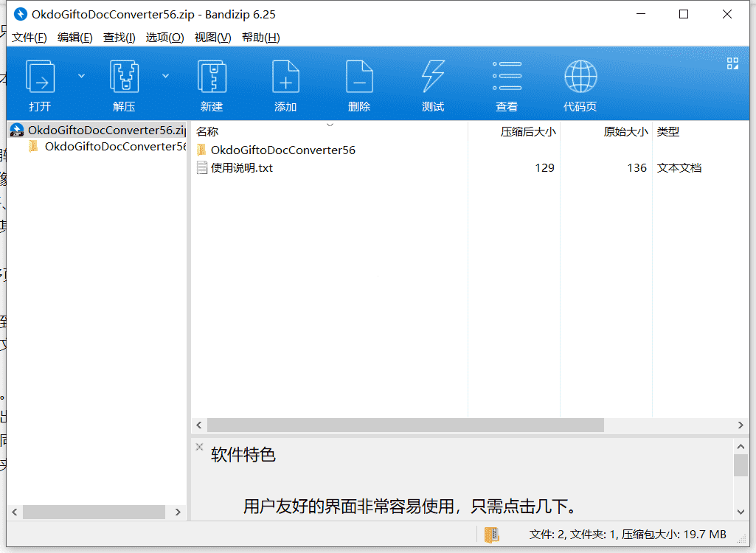Click the preview pane vertical scrollbar thumb
The image size is (756, 553).
point(741,465)
